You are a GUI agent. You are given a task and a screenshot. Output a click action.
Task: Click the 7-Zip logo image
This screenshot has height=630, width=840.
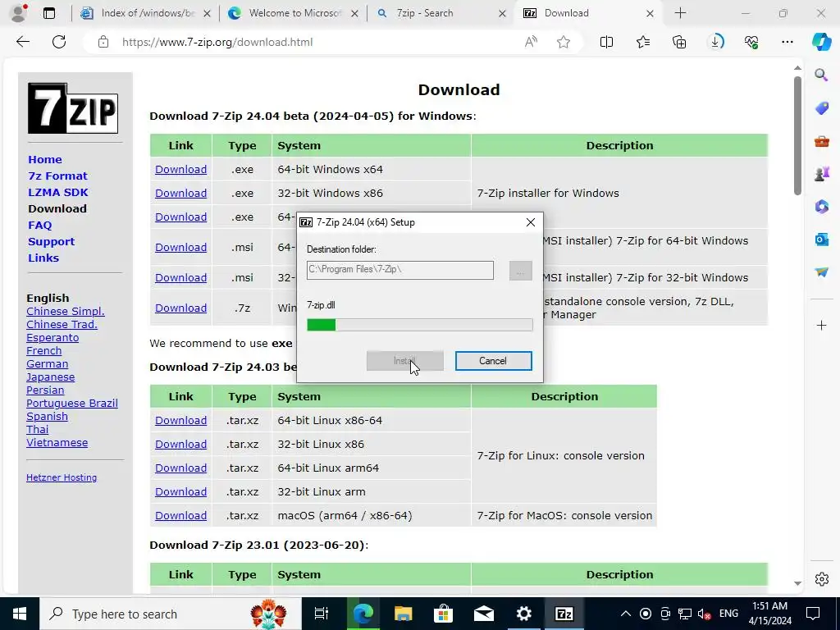[73, 108]
